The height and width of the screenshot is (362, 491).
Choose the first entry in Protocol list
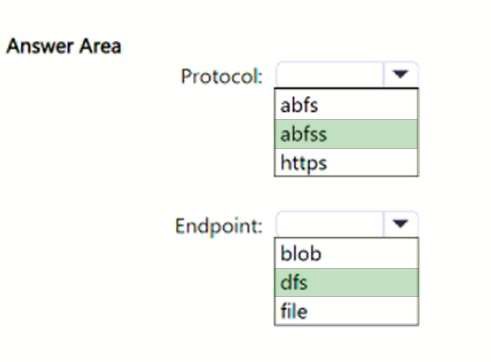(346, 105)
